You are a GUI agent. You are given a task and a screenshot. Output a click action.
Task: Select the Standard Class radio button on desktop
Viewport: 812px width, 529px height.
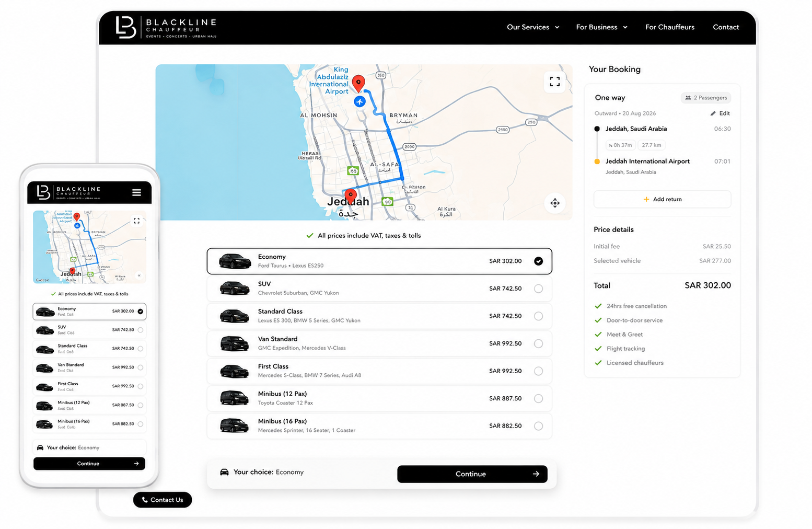point(539,316)
